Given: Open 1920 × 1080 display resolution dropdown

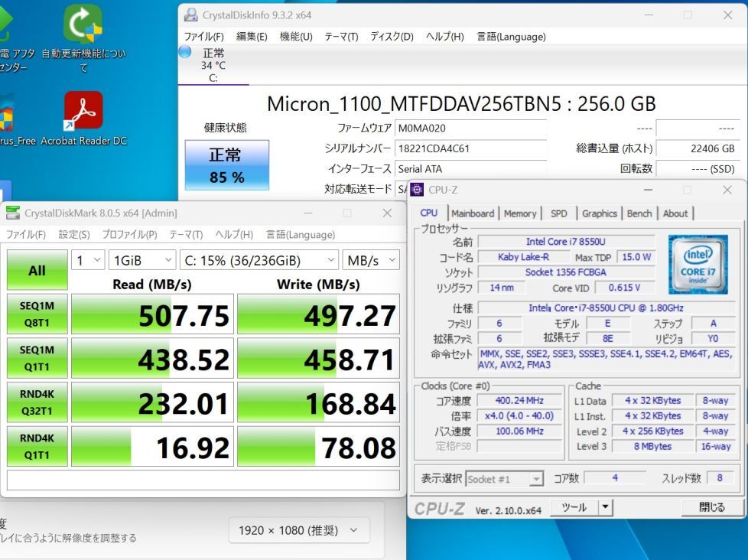Looking at the screenshot, I should 299,530.
